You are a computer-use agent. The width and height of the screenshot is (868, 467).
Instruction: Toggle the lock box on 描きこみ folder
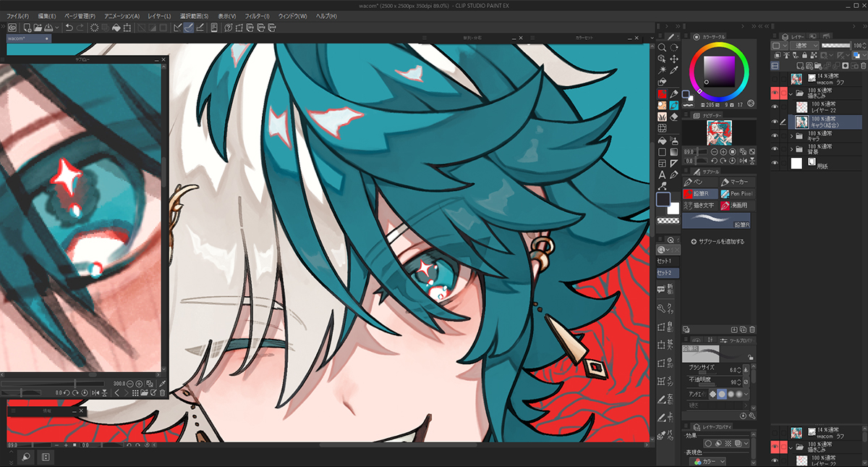[784, 93]
